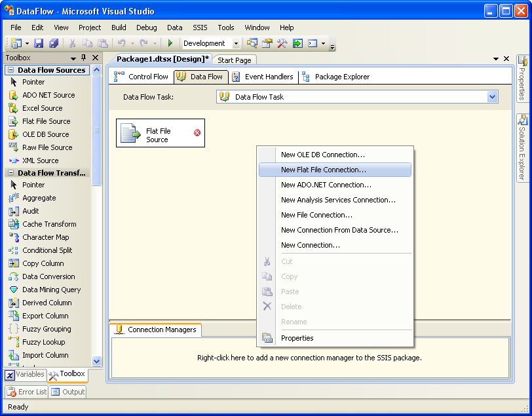Screen dimensions: 532x416
Task: Click the Save toolbar icon
Action: click(x=39, y=43)
